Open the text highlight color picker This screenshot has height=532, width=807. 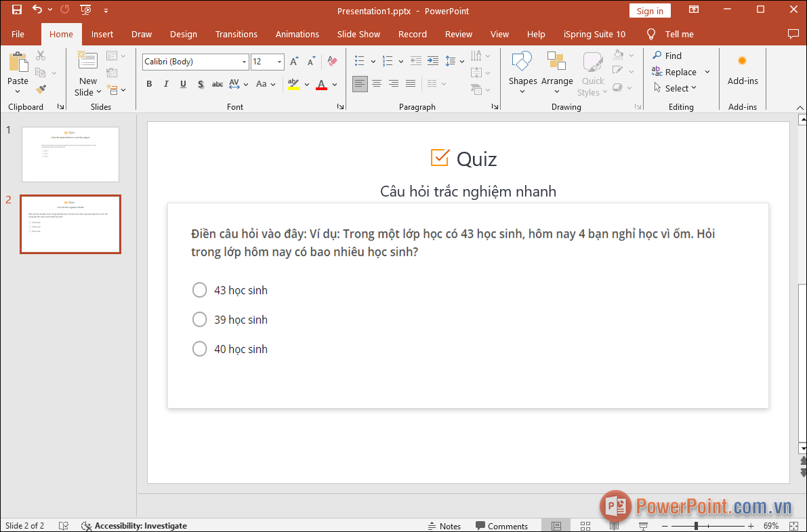coord(307,84)
